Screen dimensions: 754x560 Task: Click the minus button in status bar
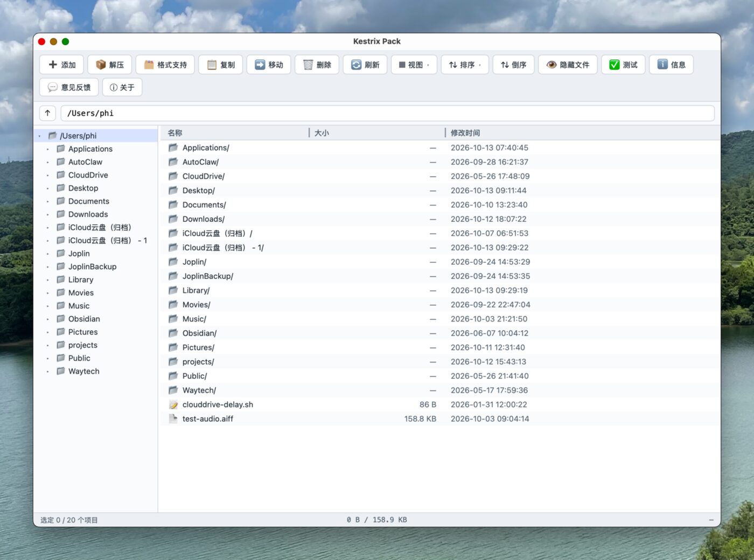(711, 520)
